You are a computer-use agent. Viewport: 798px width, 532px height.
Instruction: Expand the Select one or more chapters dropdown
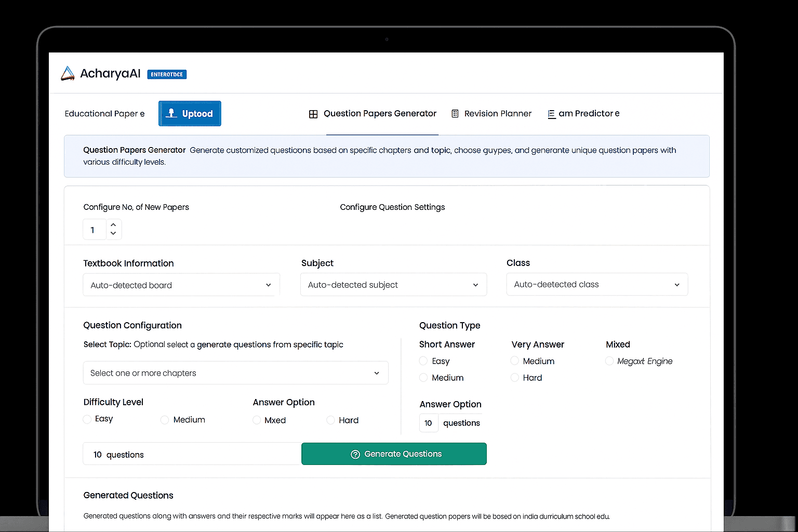tap(235, 373)
